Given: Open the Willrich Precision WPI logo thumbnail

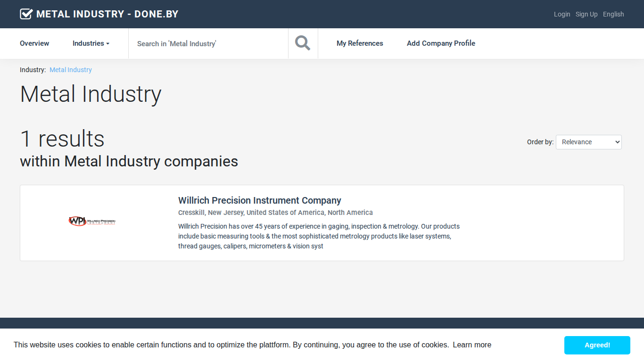Looking at the screenshot, I should pos(92,221).
